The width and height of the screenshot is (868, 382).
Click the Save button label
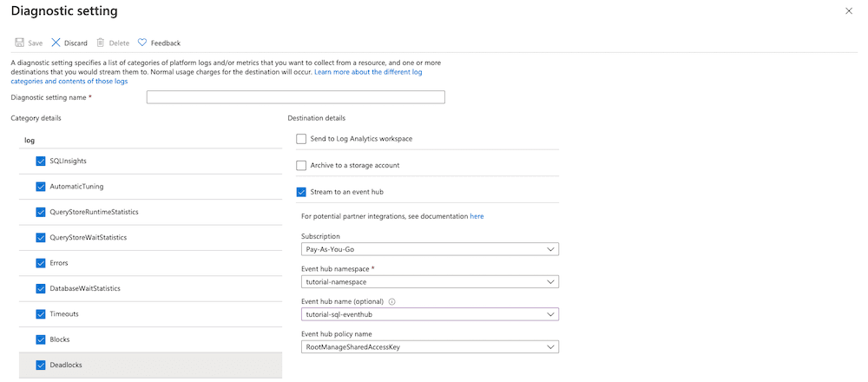pyautogui.click(x=36, y=43)
